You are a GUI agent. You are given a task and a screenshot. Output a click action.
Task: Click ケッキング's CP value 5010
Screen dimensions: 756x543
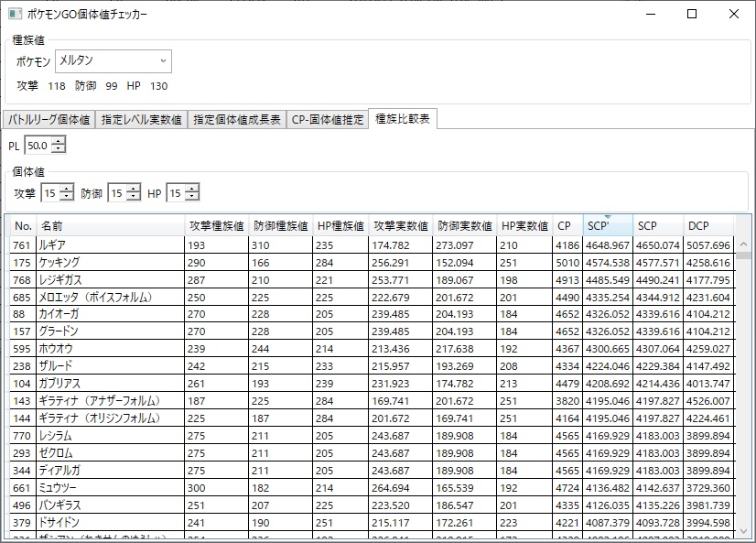pos(567,262)
